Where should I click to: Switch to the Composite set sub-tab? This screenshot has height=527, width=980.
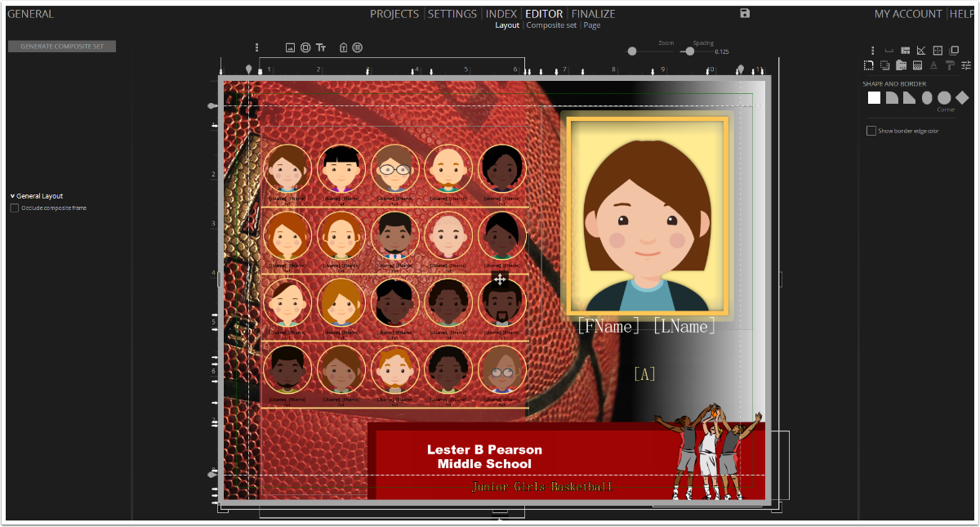click(x=551, y=25)
